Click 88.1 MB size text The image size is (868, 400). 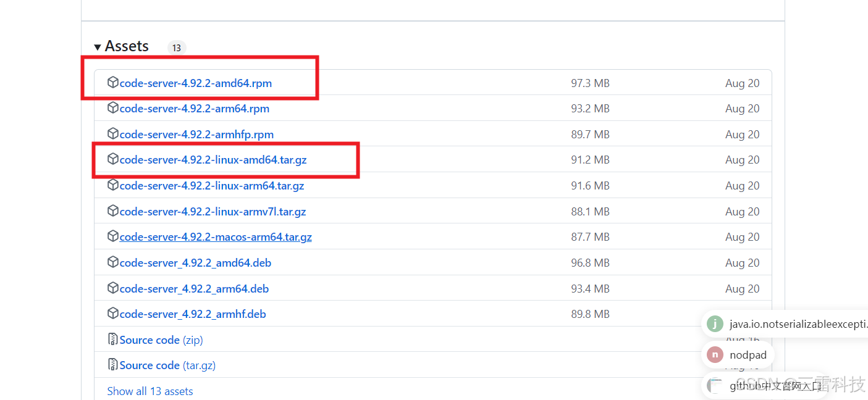(590, 212)
